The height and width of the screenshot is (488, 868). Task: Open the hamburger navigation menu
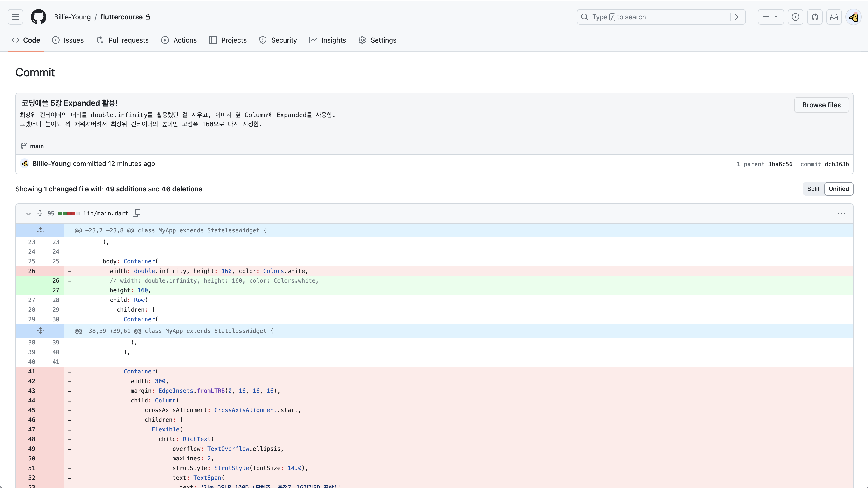[15, 17]
